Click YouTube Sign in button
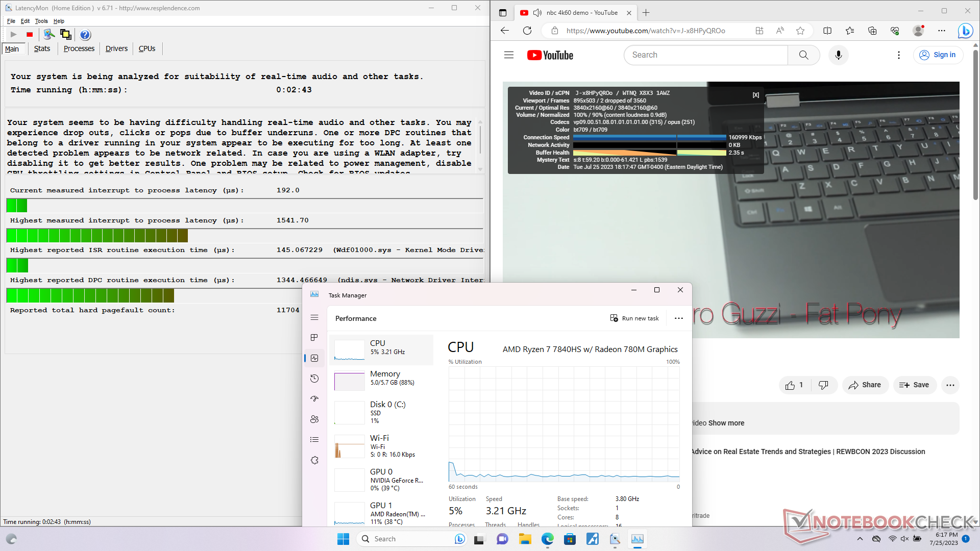This screenshot has height=551, width=980. [x=938, y=55]
